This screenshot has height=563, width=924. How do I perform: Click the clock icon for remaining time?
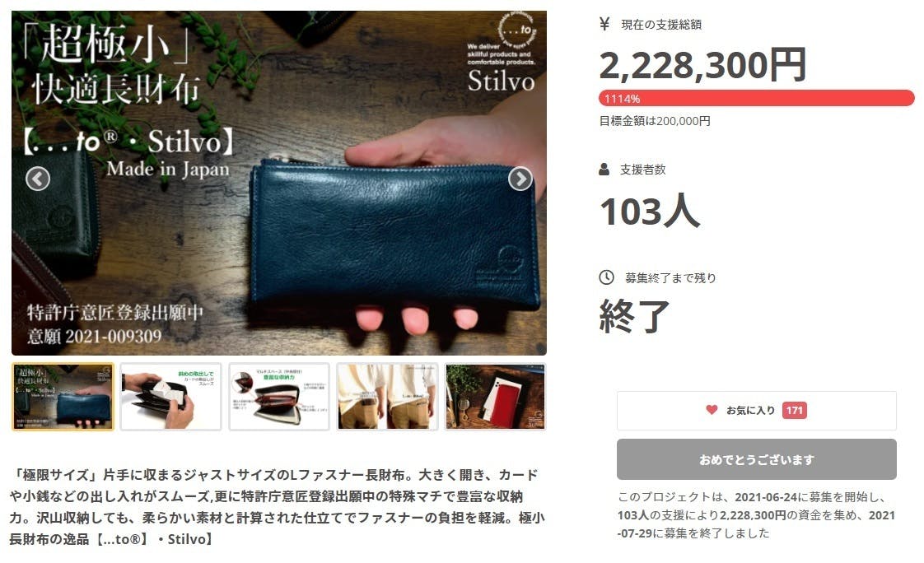pos(606,277)
